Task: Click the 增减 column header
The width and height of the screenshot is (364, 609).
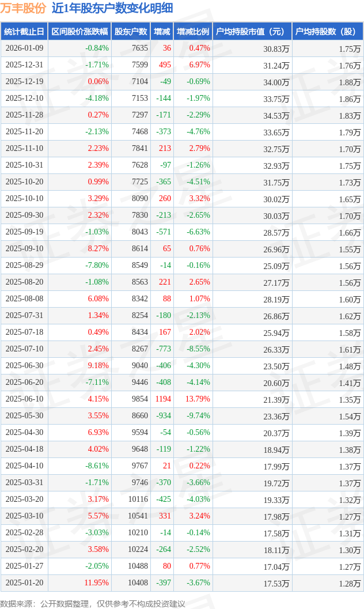Action: point(162,32)
